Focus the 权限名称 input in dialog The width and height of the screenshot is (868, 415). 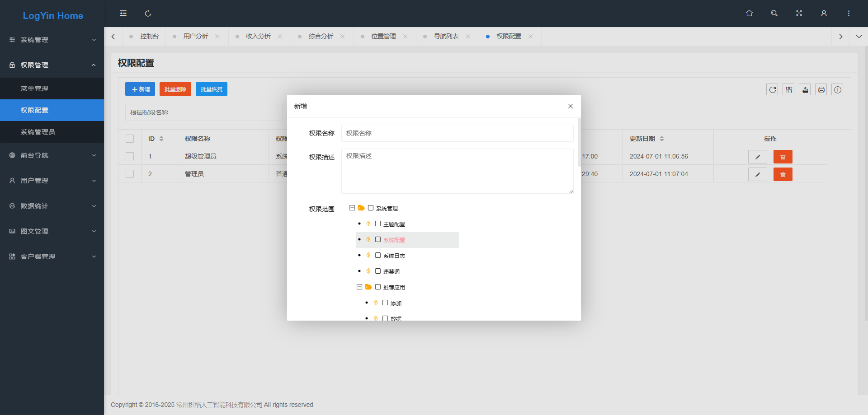[458, 133]
